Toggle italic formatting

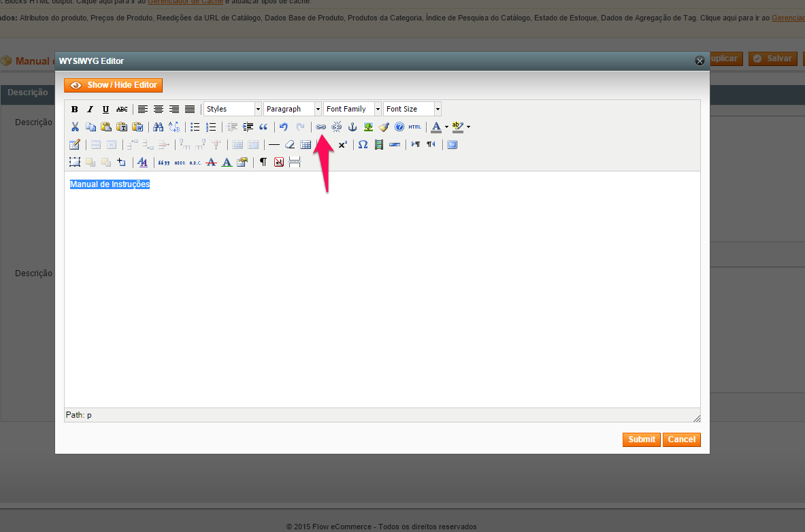(91, 109)
